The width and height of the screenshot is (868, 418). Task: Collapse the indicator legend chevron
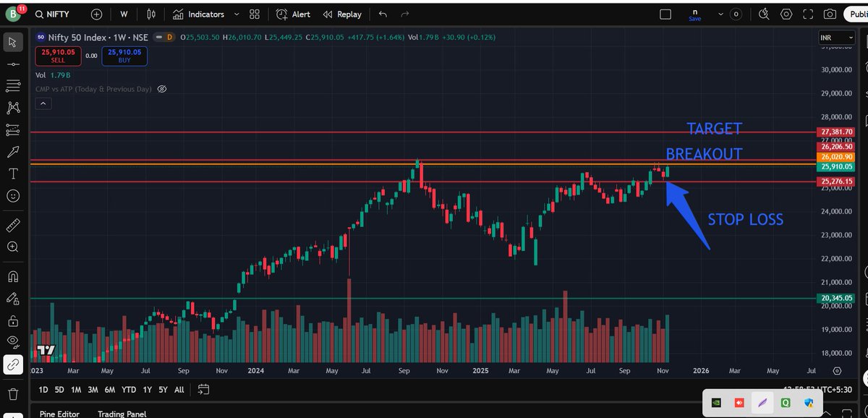coord(42,104)
